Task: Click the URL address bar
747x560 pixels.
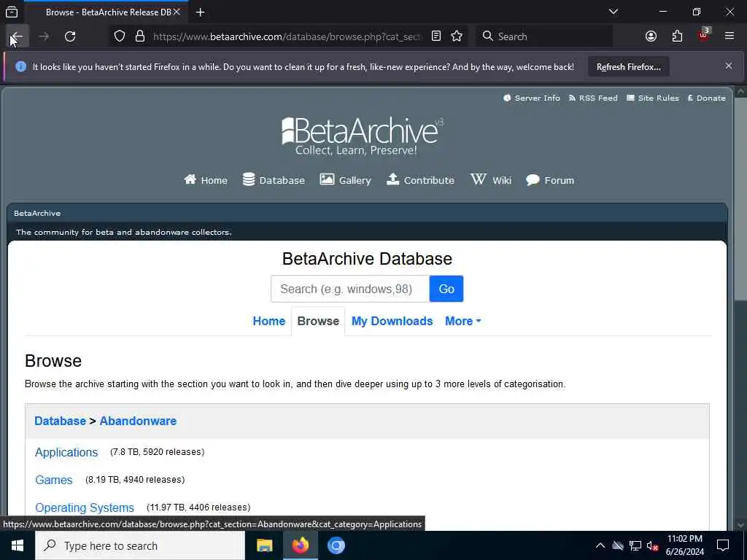Action: (x=287, y=36)
